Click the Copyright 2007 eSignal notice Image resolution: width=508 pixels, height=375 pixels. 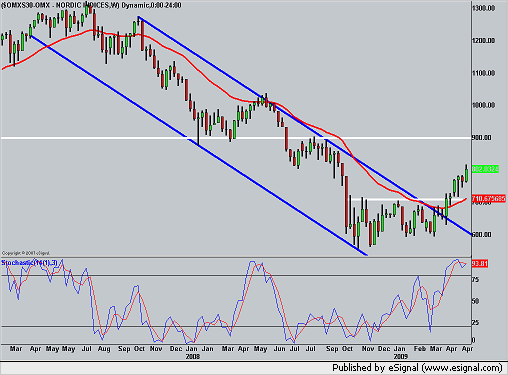coord(26,253)
